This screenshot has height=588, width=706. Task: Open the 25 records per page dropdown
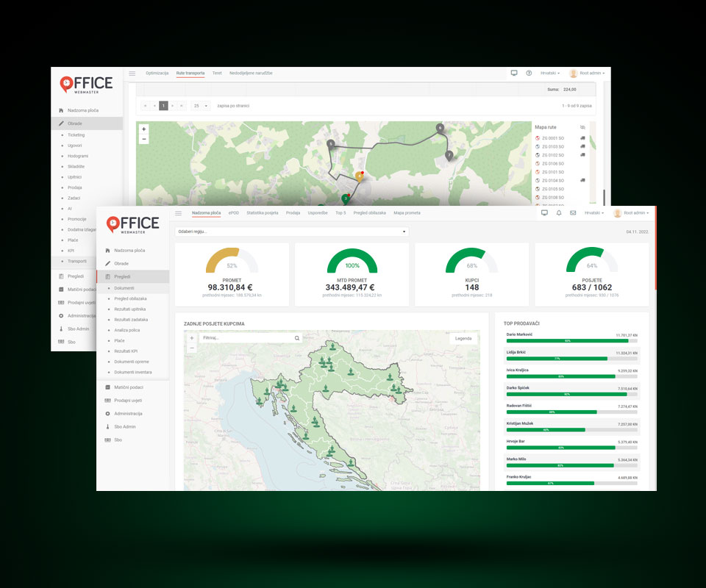[x=201, y=106]
